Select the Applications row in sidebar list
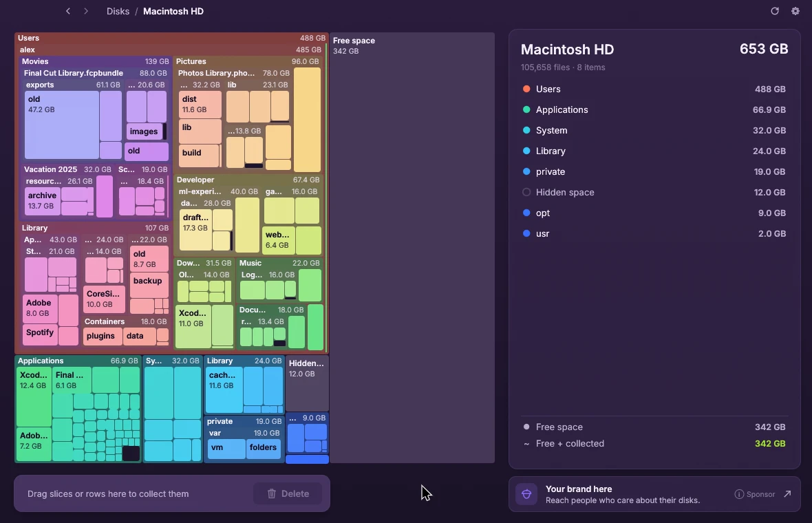Image resolution: width=812 pixels, height=523 pixels. pyautogui.click(x=654, y=110)
